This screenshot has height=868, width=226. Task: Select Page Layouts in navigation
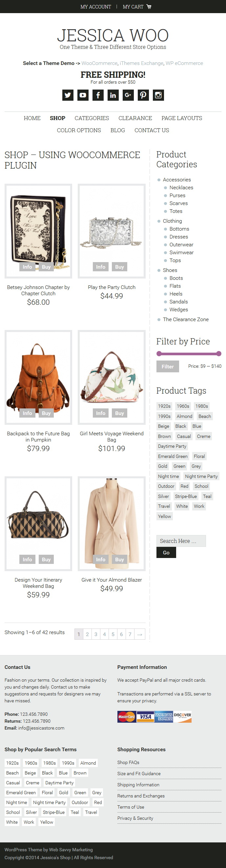point(182,118)
